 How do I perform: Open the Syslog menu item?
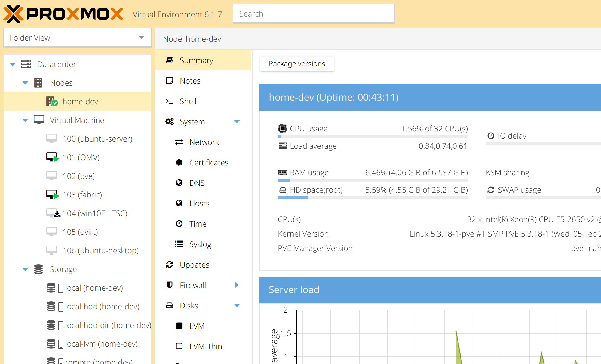(x=203, y=244)
